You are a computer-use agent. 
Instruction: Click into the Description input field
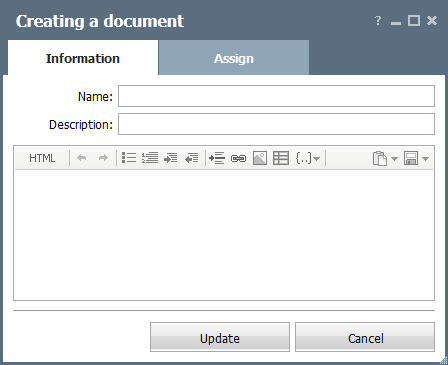pyautogui.click(x=276, y=124)
